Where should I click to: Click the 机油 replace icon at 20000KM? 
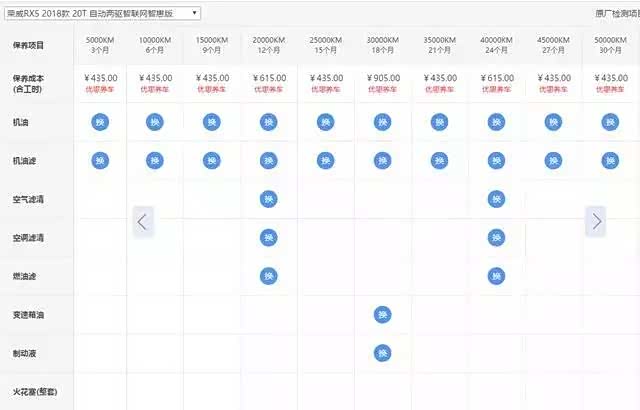pyautogui.click(x=269, y=122)
